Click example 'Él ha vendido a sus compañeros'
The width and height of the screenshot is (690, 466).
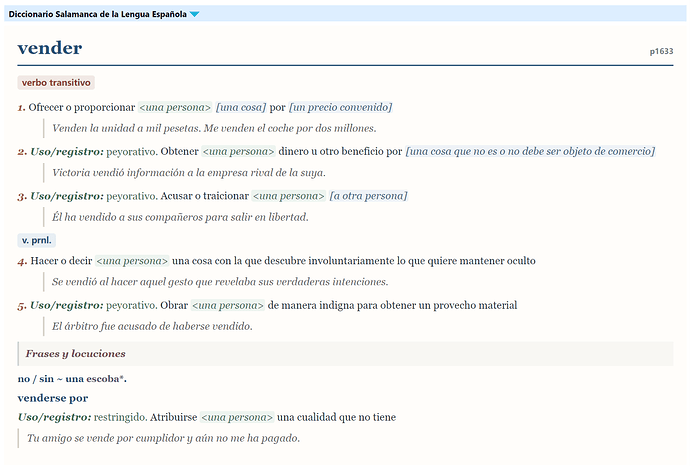click(x=180, y=217)
